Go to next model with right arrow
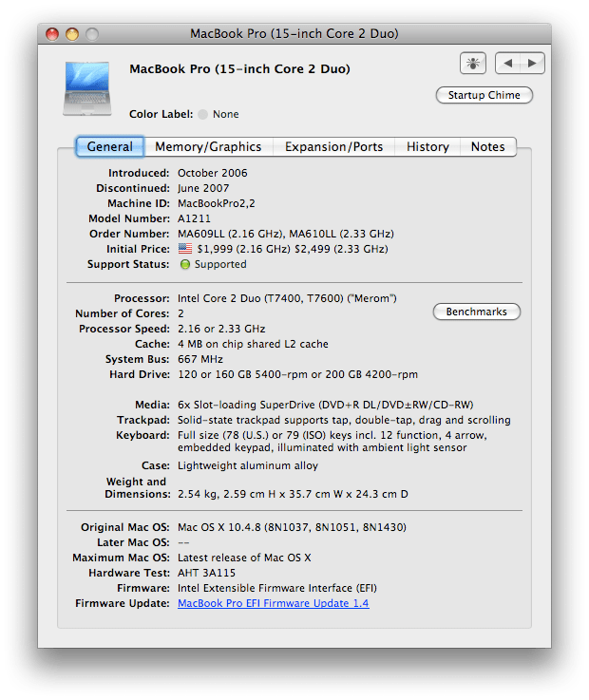This screenshot has height=700, width=589. tap(532, 63)
